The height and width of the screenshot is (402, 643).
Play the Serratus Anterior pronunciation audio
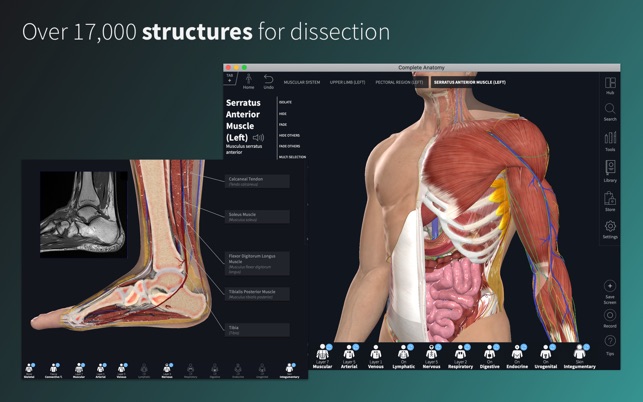[258, 137]
